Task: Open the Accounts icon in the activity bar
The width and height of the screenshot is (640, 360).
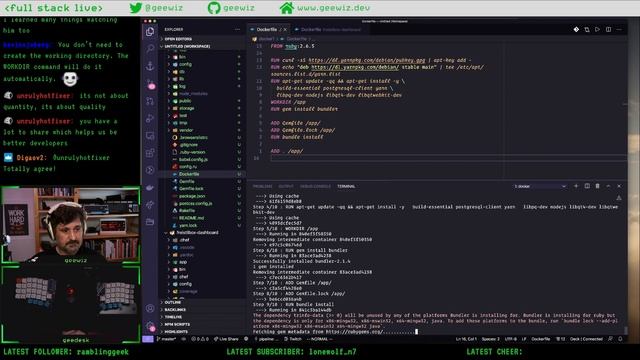Action: click(150, 308)
